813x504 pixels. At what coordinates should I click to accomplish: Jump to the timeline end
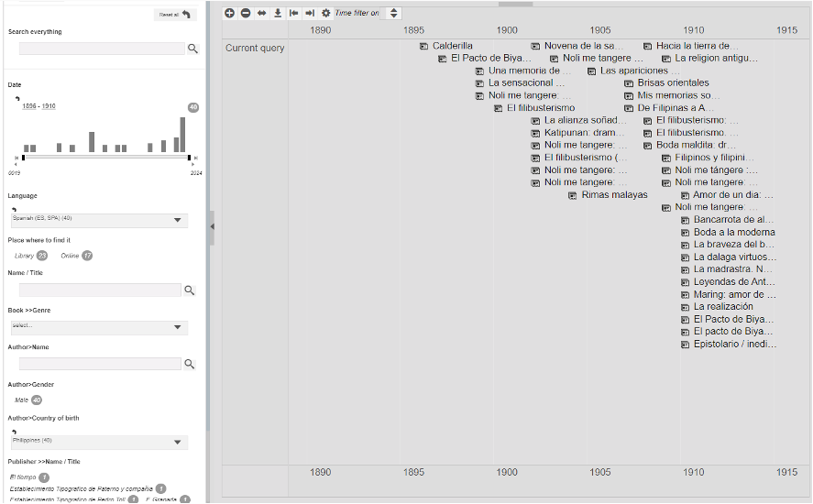[310, 13]
